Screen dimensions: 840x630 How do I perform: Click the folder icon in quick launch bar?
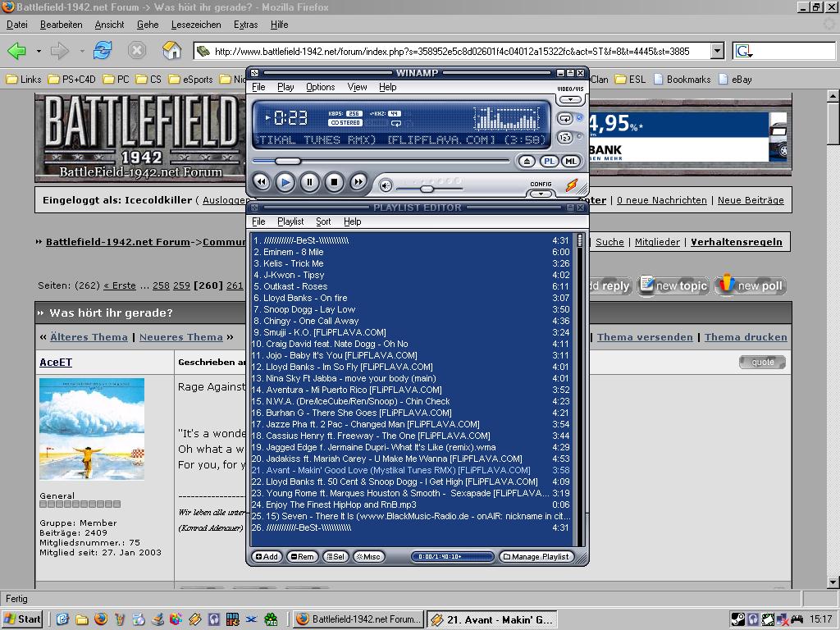[82, 620]
